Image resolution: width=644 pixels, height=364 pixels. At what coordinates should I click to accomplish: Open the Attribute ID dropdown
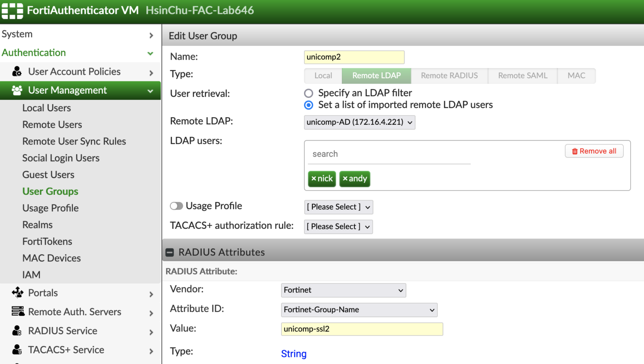[359, 310]
